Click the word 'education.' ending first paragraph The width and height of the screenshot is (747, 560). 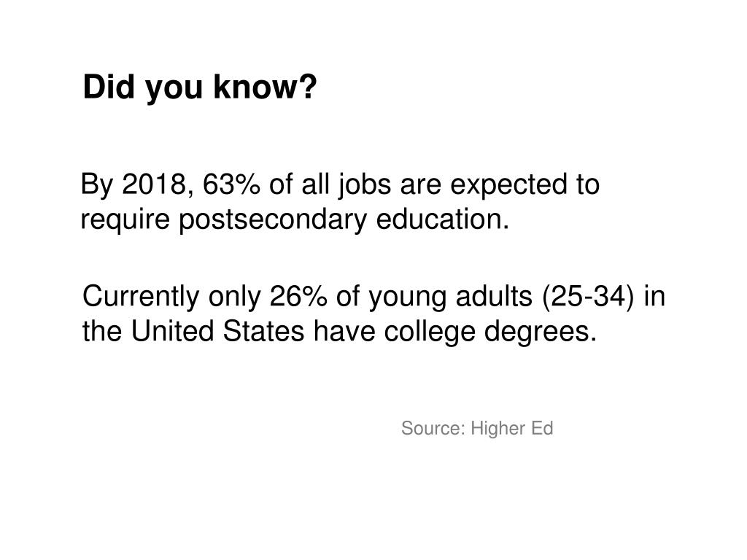[x=443, y=219]
